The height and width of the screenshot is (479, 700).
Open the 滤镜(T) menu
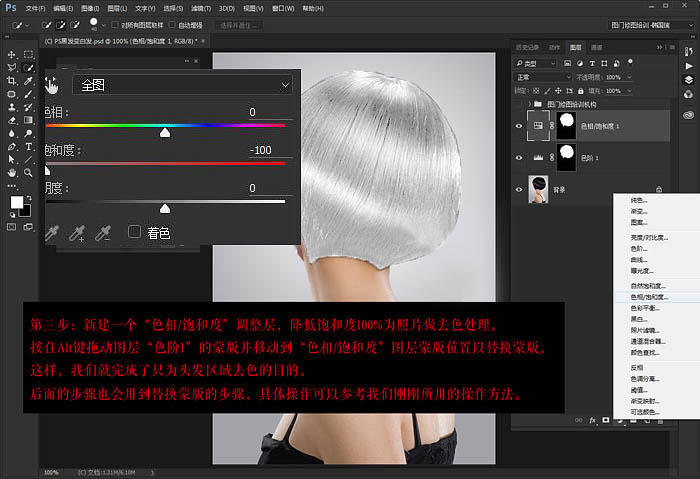click(x=202, y=7)
